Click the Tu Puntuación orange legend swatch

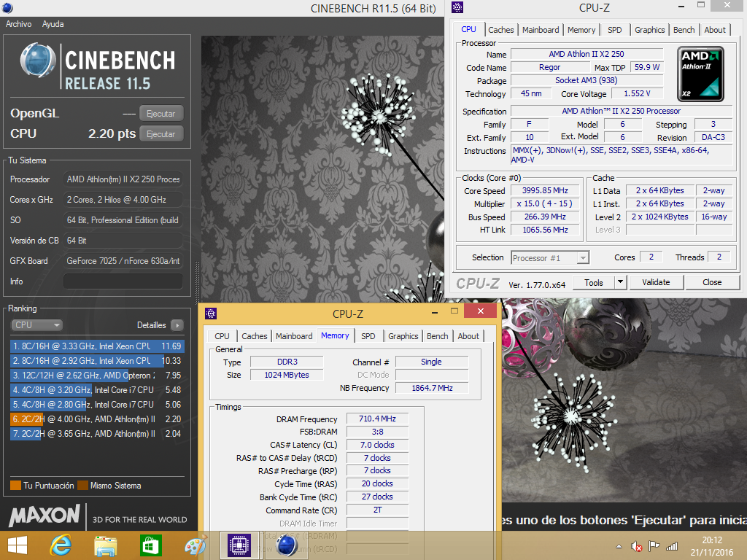16,485
